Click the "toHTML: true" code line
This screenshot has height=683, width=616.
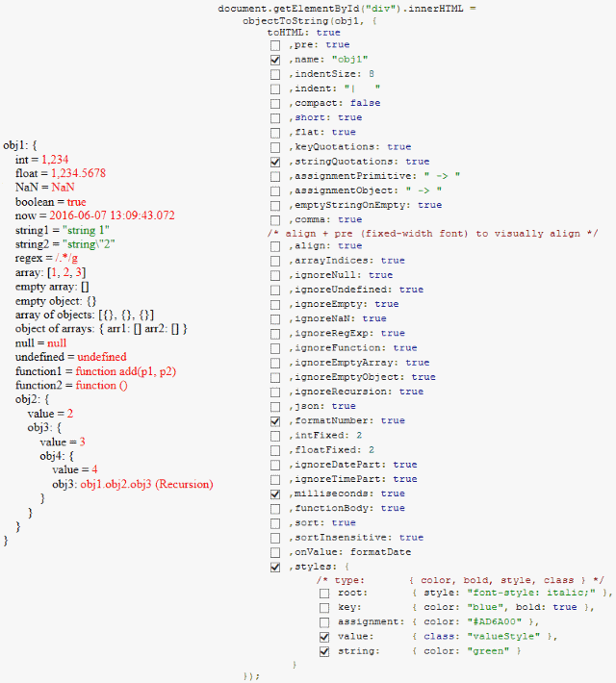click(304, 33)
